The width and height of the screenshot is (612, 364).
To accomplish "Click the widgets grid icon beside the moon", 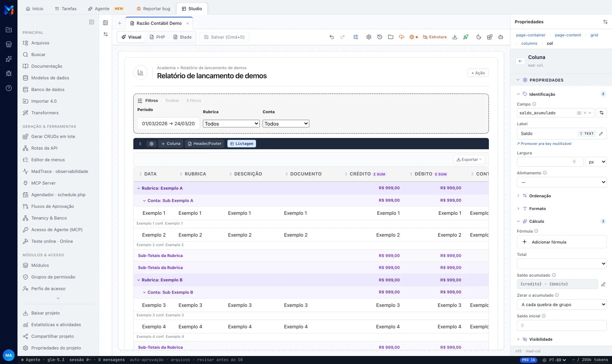I will coord(490,37).
